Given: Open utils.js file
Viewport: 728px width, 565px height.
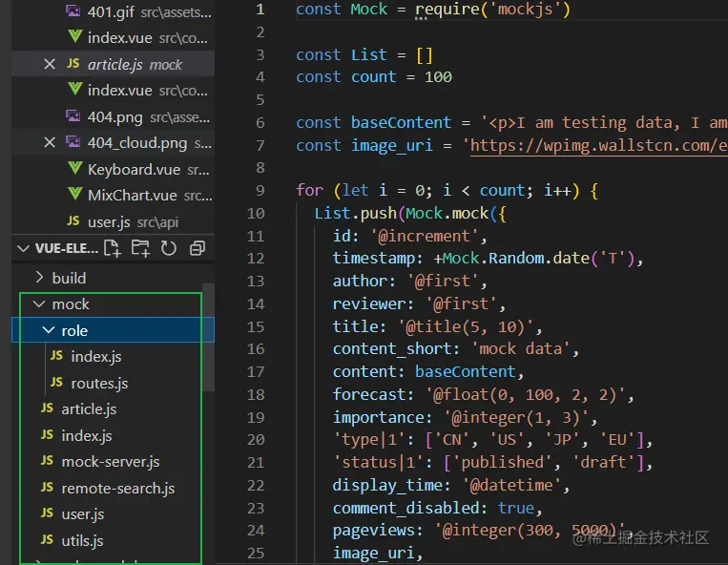Looking at the screenshot, I should (x=82, y=540).
